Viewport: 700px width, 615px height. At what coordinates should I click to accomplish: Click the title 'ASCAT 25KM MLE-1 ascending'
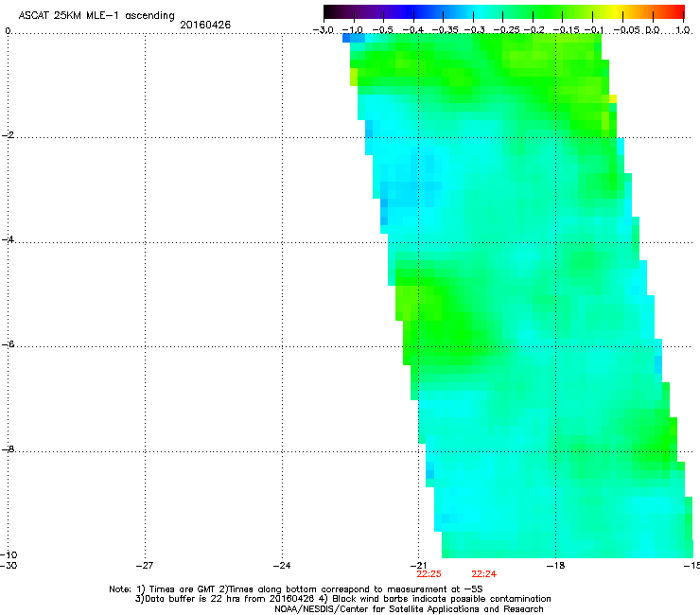point(96,16)
